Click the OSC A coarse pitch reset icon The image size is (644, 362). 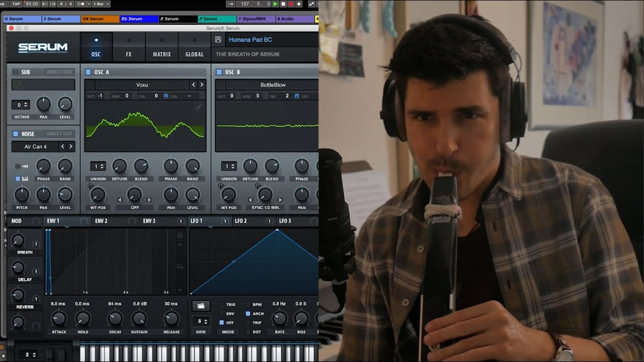point(167,96)
